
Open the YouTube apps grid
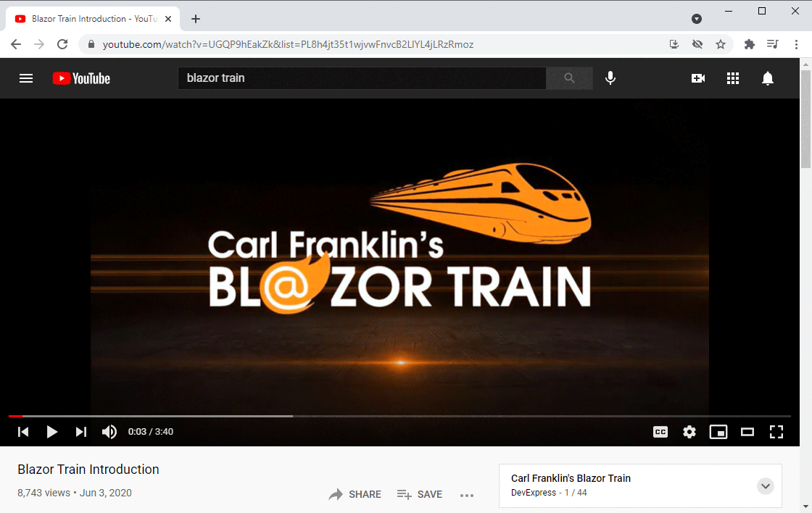click(x=733, y=78)
